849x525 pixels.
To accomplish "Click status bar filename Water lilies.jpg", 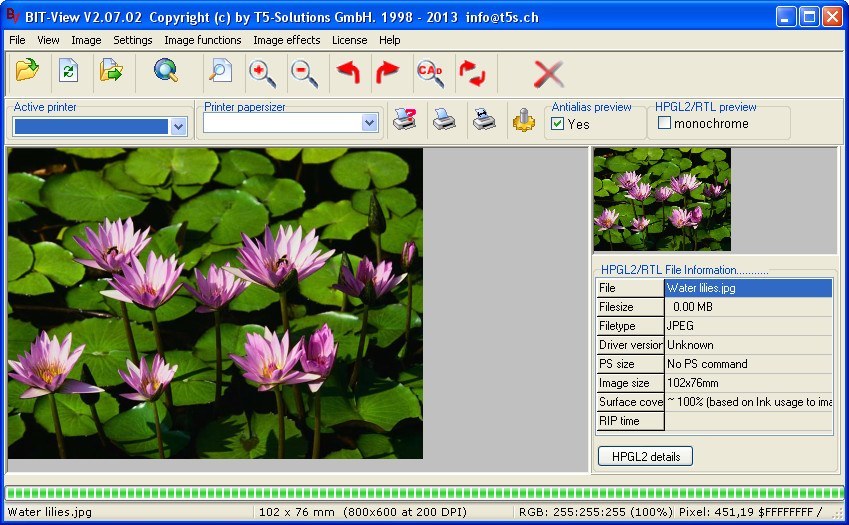I will click(x=50, y=512).
